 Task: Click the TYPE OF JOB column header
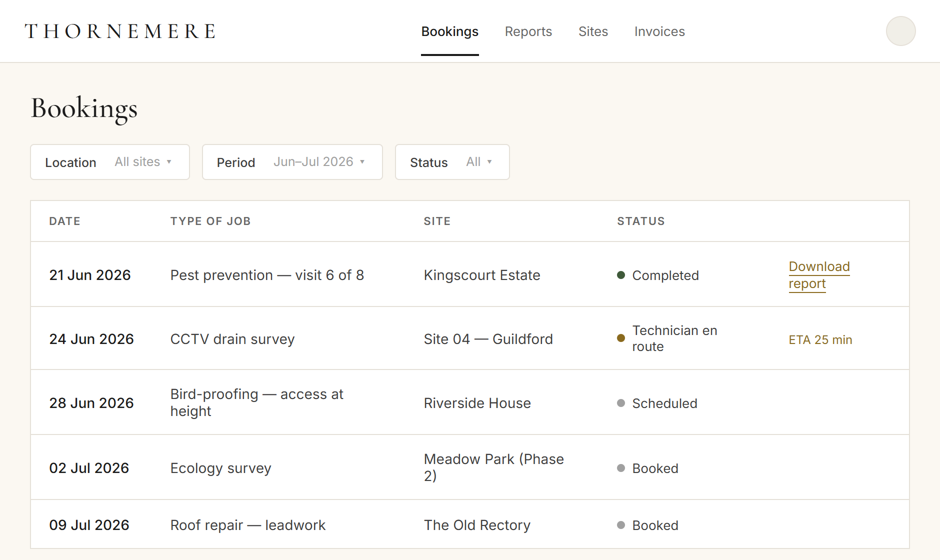tap(210, 221)
